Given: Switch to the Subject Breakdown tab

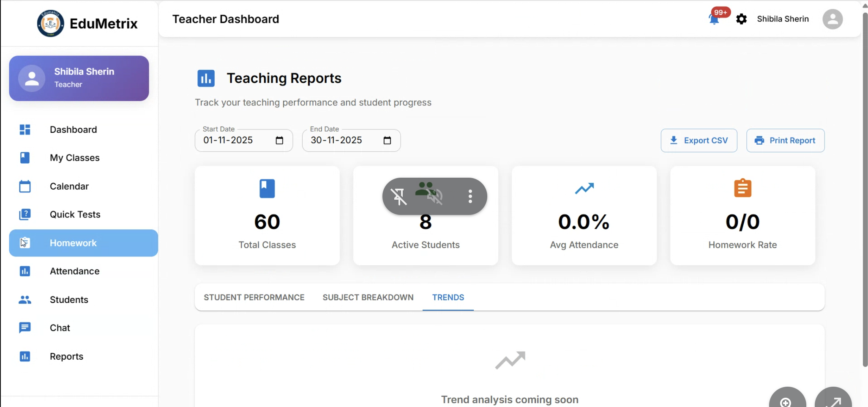Looking at the screenshot, I should 368,297.
